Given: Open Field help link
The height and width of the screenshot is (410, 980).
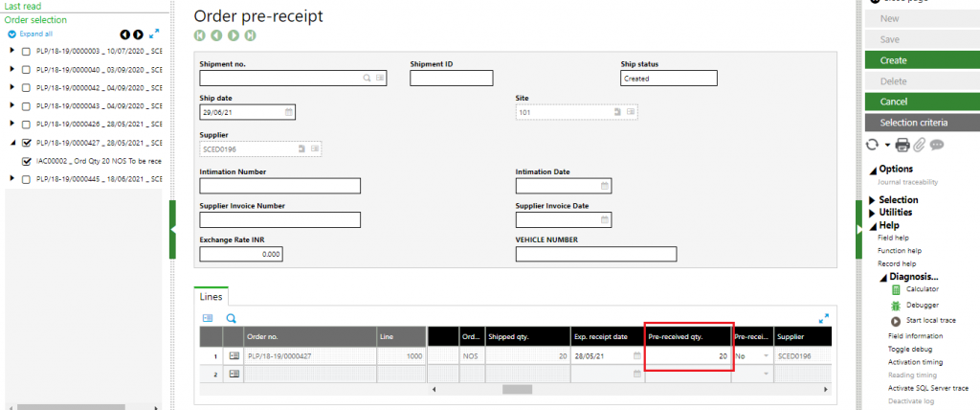Looking at the screenshot, I should point(893,238).
